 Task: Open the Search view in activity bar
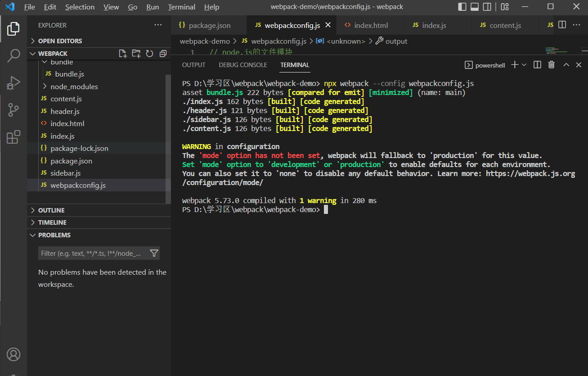coord(13,56)
